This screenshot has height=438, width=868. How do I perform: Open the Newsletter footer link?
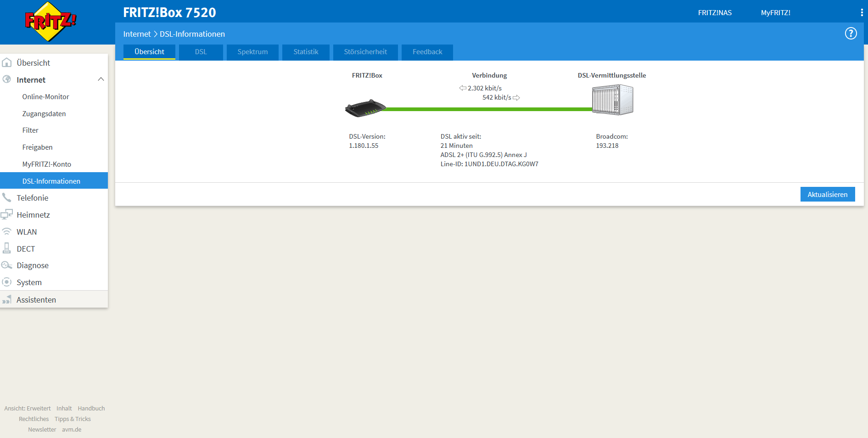tap(42, 430)
